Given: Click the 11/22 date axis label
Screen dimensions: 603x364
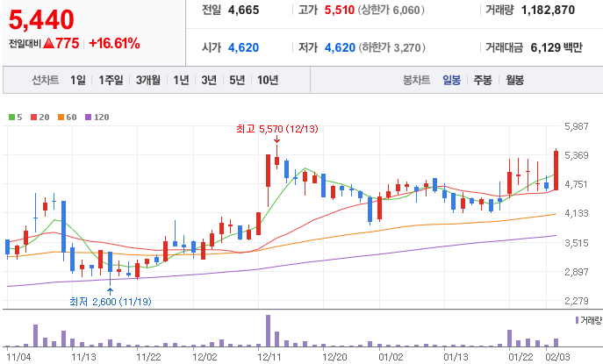Looking at the screenshot, I should tap(148, 357).
